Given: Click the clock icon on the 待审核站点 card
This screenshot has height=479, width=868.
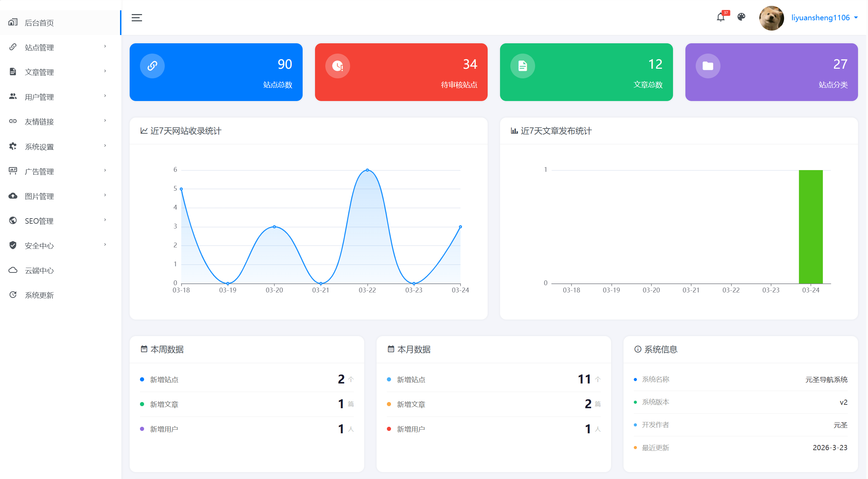Looking at the screenshot, I should [337, 66].
